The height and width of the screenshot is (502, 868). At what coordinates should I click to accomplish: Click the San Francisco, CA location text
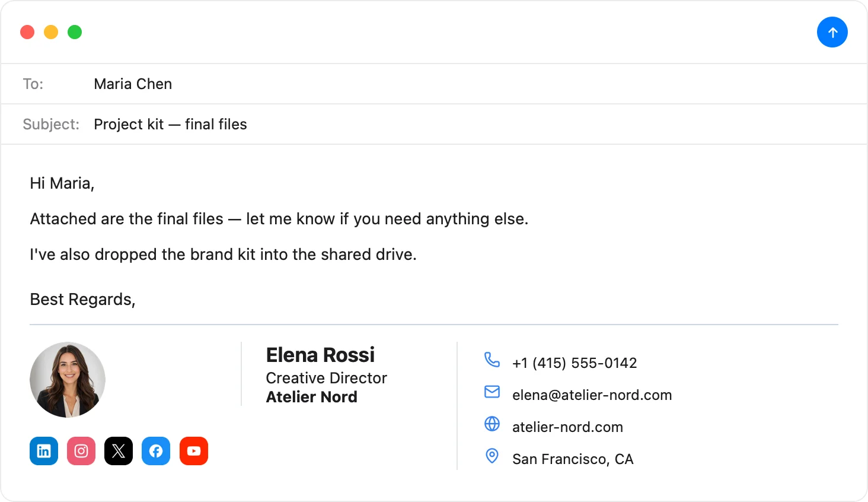point(573,459)
